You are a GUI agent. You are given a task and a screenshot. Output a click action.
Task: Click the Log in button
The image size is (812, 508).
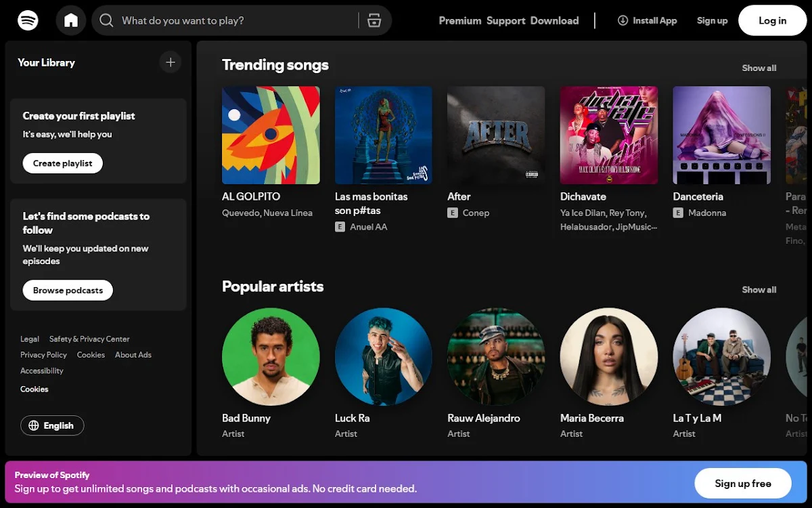pyautogui.click(x=772, y=20)
